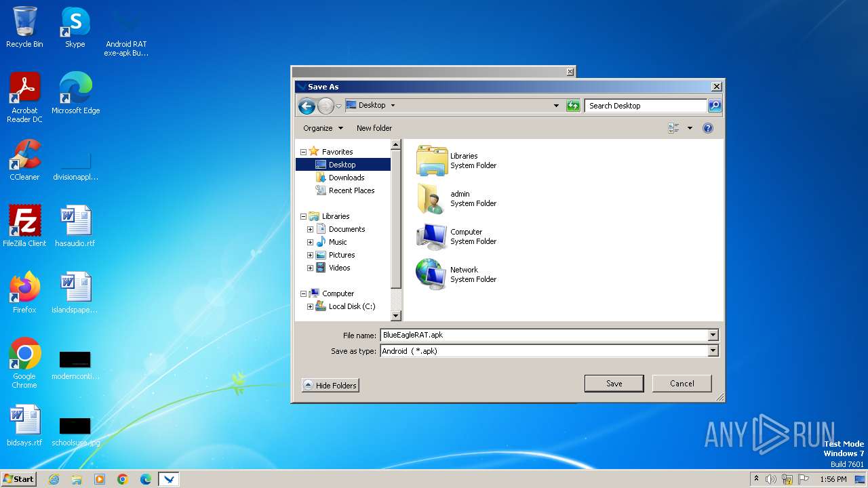Open the help question mark icon
This screenshot has width=868, height=488.
pos(708,128)
